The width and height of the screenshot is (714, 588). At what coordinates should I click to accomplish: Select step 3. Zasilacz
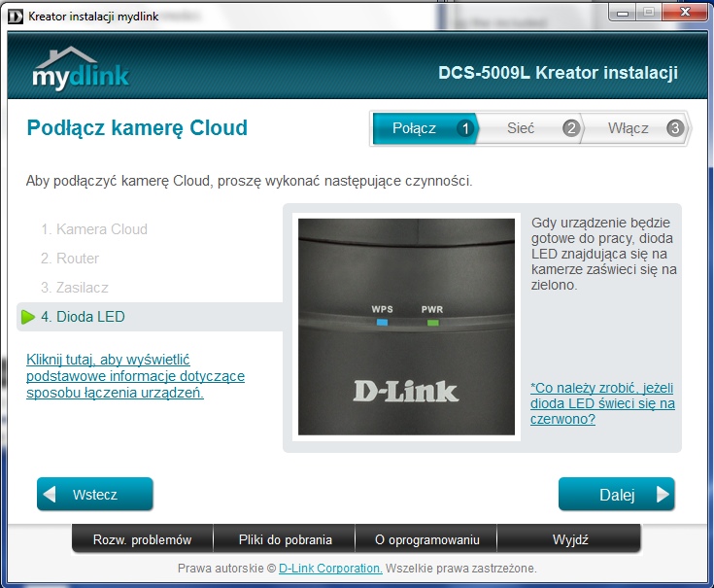click(75, 288)
